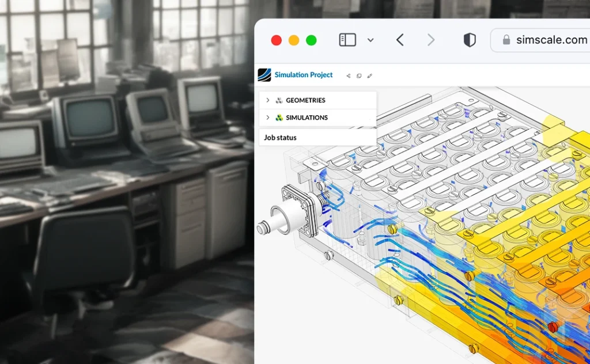Navigate back with the browser back arrow

[400, 39]
